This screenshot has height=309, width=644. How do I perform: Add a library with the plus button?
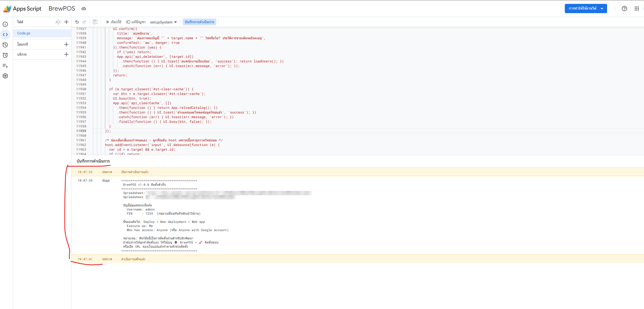[x=66, y=44]
